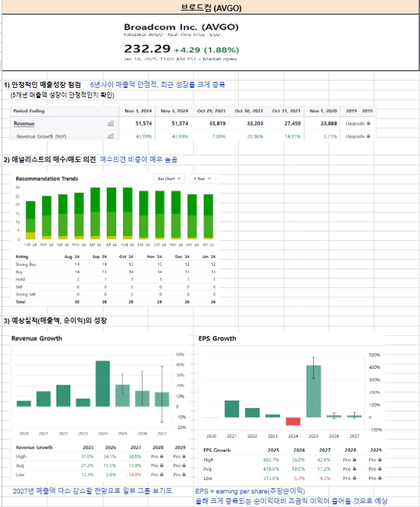Click the Oct 29, 2023 column header

pyautogui.click(x=211, y=111)
